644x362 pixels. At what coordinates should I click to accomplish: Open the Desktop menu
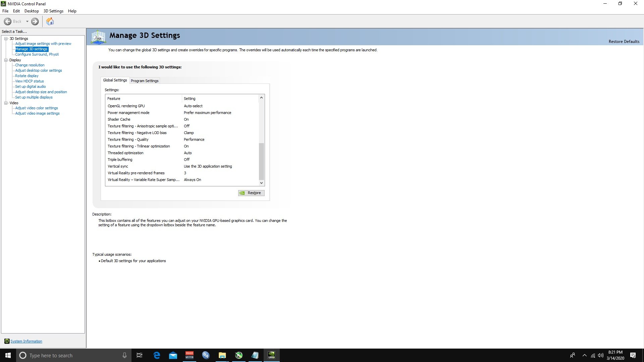click(32, 11)
